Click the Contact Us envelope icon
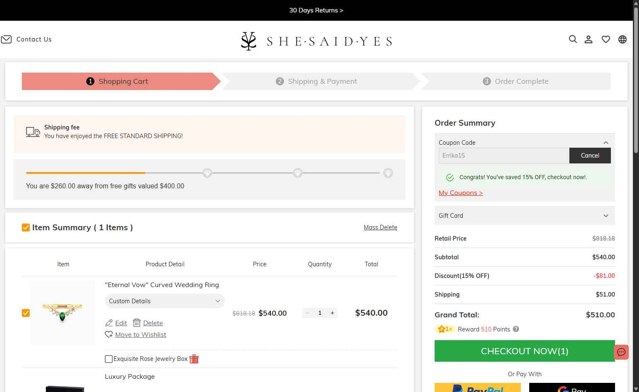The image size is (639, 392). [6, 40]
